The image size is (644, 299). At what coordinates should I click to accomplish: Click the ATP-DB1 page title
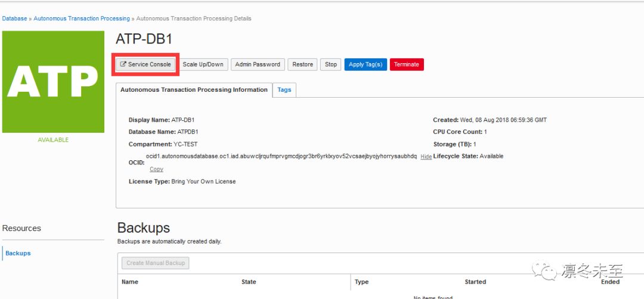point(144,39)
